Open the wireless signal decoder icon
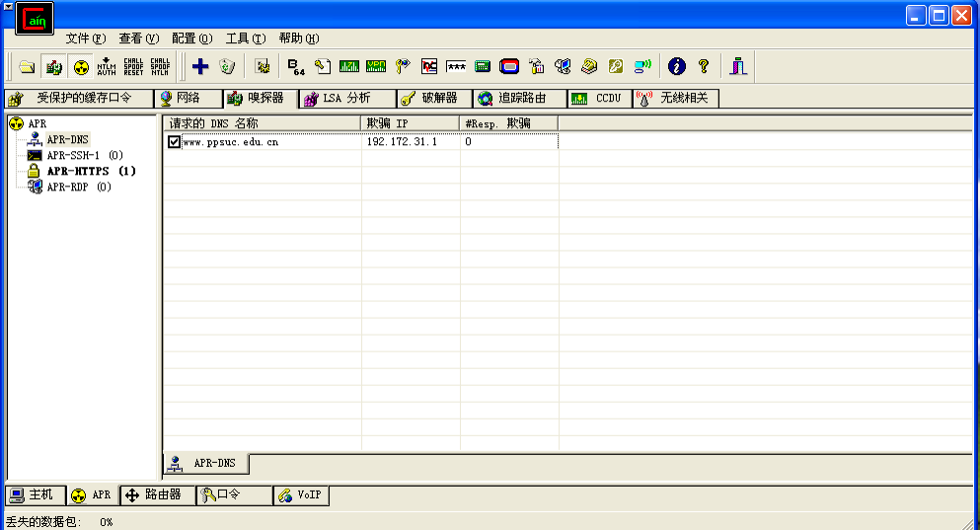980x530 pixels. click(642, 66)
